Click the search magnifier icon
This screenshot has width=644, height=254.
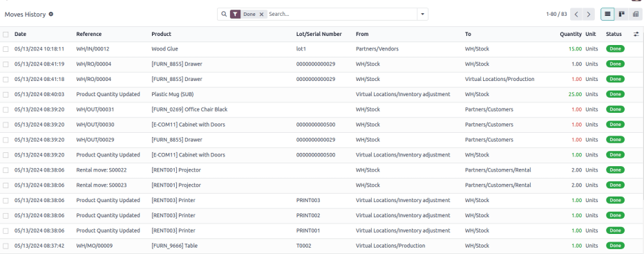[224, 14]
